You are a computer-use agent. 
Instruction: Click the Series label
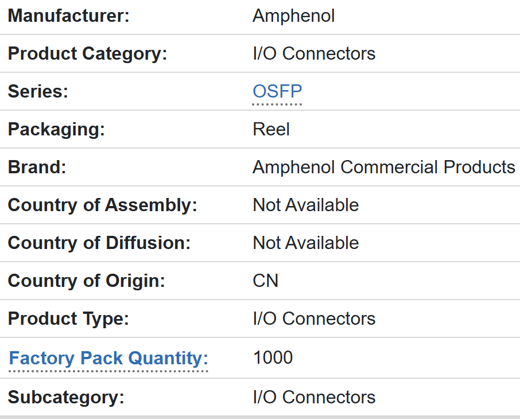click(x=38, y=92)
